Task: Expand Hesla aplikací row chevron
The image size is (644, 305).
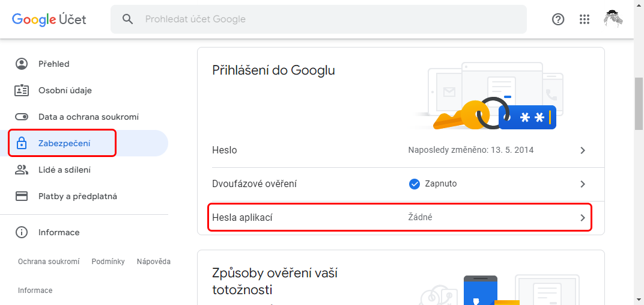Action: (582, 218)
